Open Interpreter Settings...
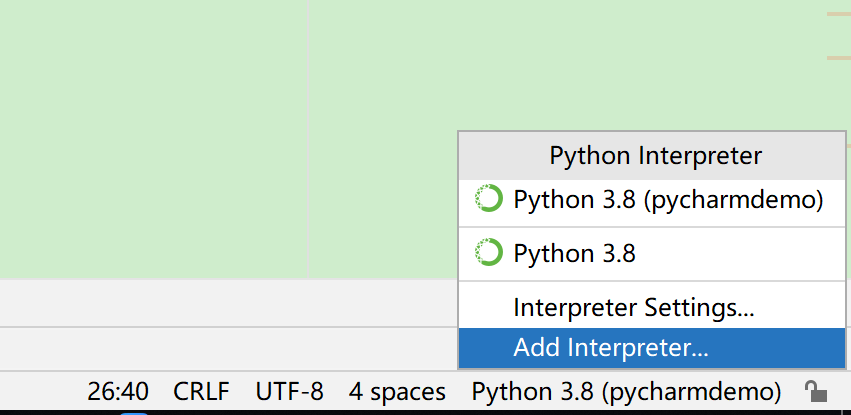The height and width of the screenshot is (415, 851). pyautogui.click(x=652, y=307)
